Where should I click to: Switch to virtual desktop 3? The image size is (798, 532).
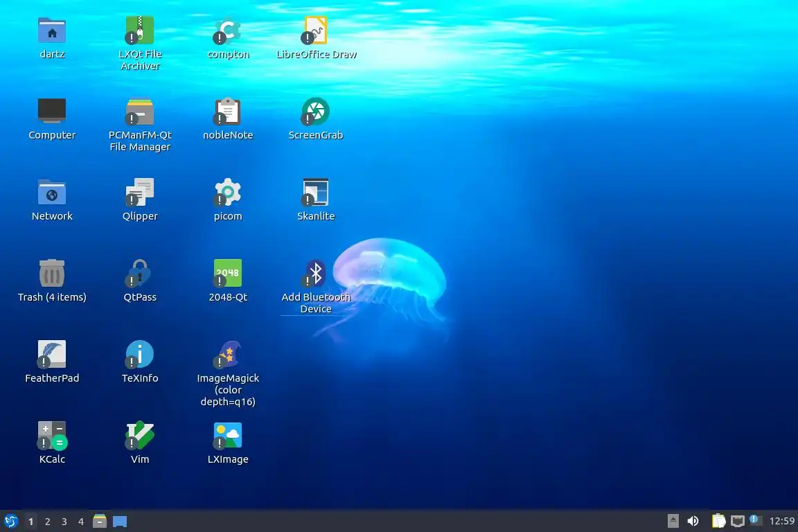point(64,522)
